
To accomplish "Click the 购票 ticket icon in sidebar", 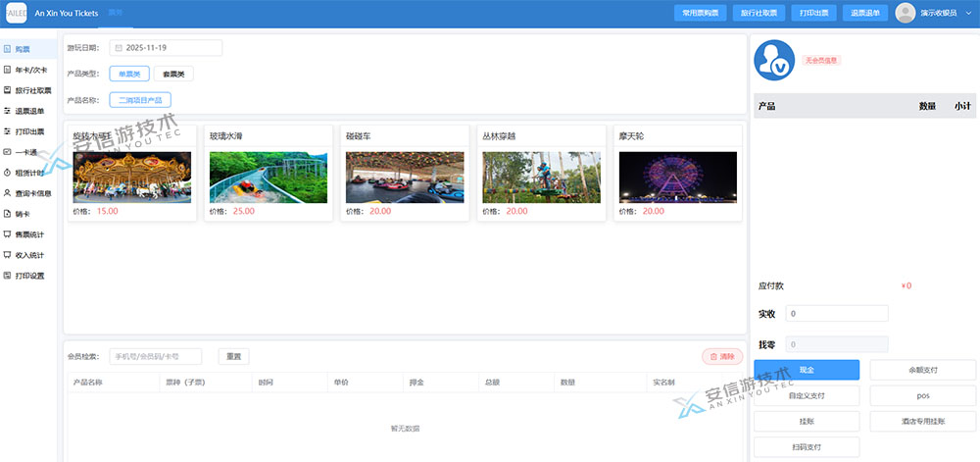I will click(7, 49).
